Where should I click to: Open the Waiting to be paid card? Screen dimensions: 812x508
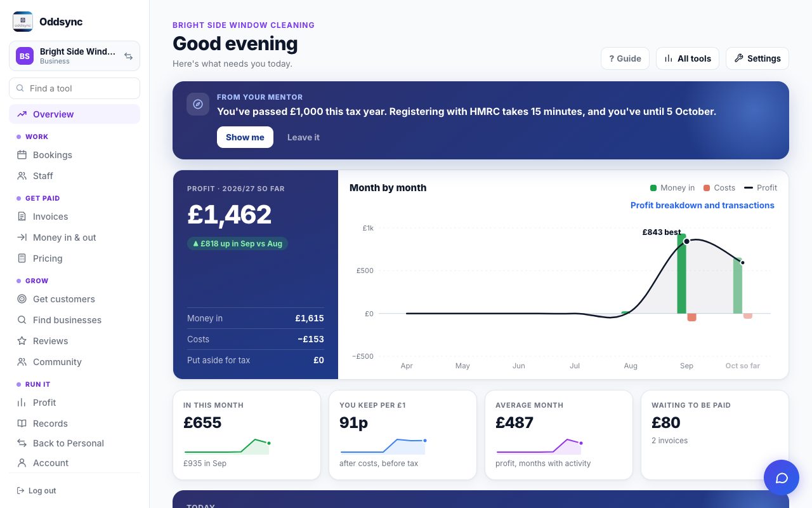pyautogui.click(x=715, y=435)
